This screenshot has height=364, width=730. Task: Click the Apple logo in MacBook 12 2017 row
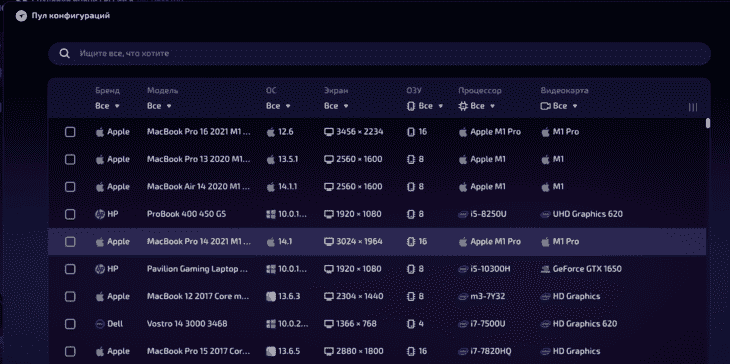pos(100,297)
